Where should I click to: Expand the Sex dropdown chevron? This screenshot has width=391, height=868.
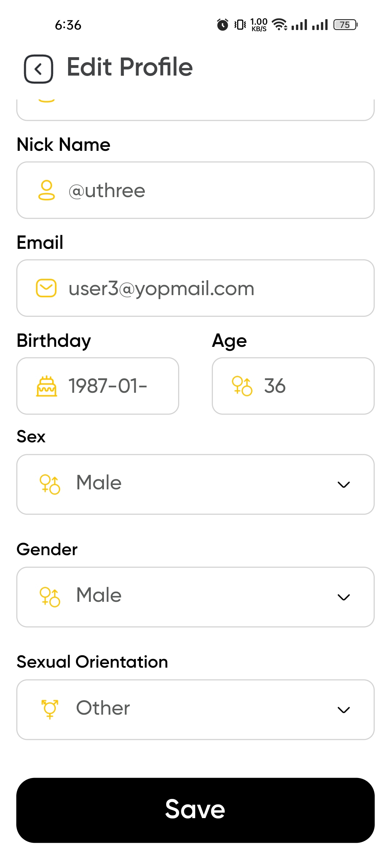click(x=344, y=484)
